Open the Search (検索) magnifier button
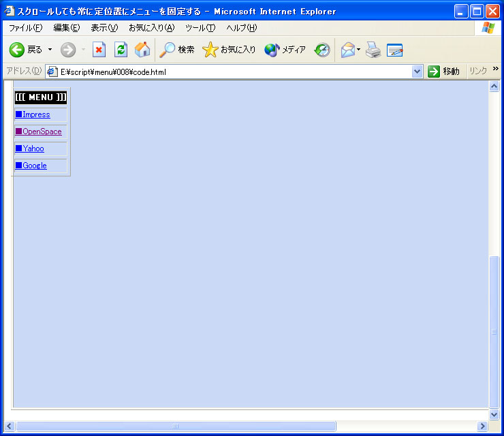 point(177,50)
